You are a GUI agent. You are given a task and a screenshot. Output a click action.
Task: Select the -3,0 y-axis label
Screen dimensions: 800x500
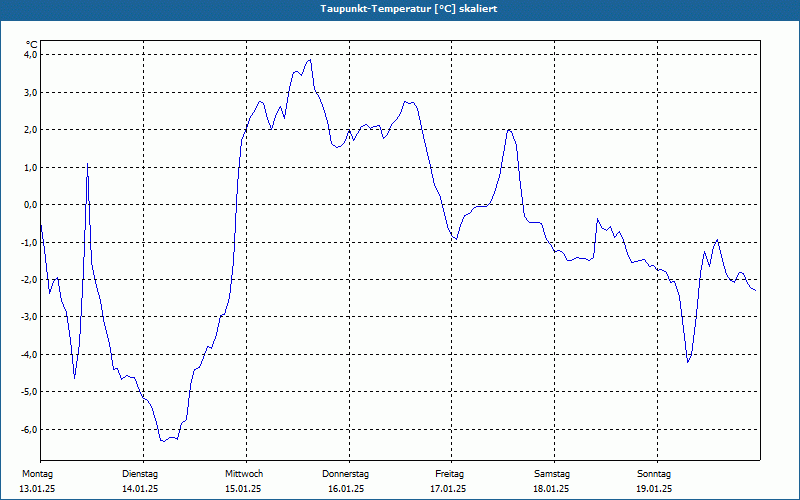[28, 317]
